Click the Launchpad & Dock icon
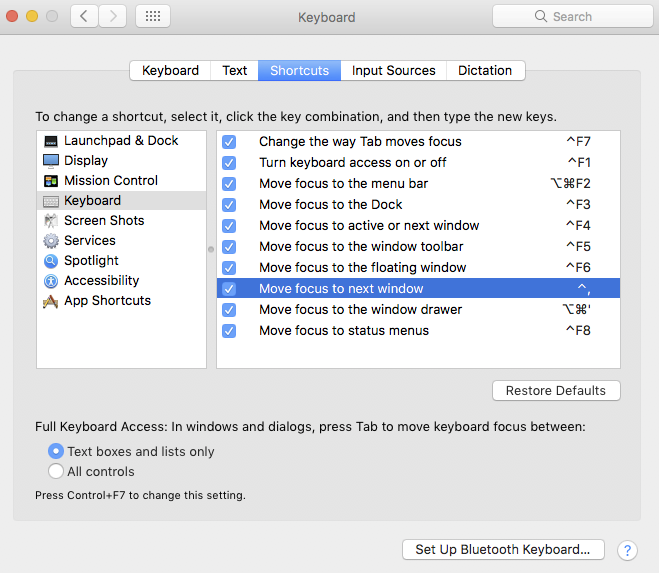Image resolution: width=659 pixels, height=573 pixels. [51, 141]
